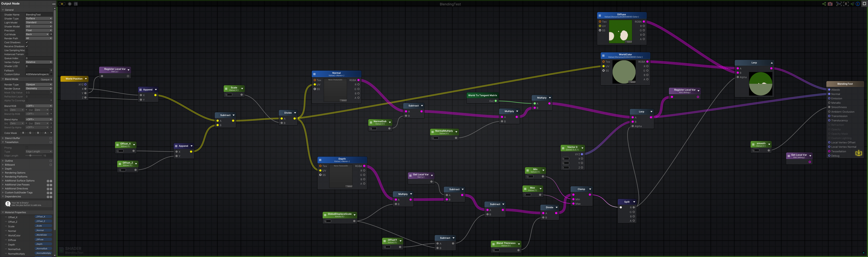
Task: Enable the Billboard checkbox
Action: click(x=51, y=165)
